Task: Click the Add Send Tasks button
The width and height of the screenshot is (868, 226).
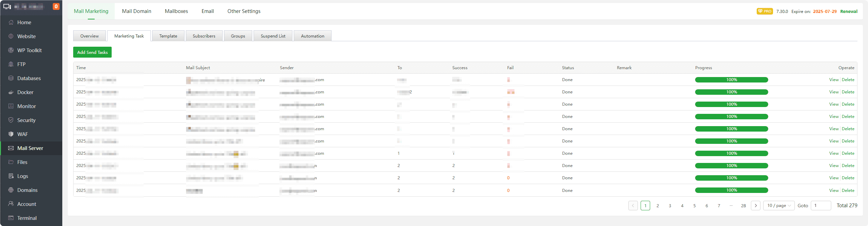Action: pos(92,52)
